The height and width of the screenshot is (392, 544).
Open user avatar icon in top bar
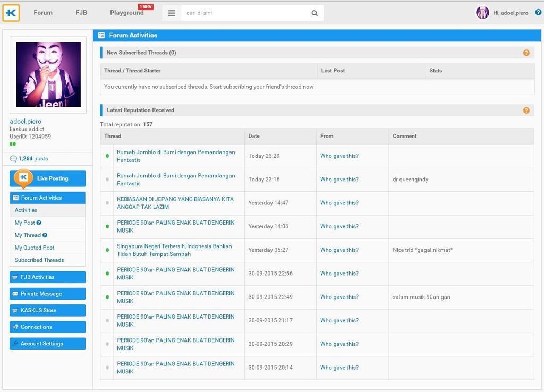[x=482, y=13]
